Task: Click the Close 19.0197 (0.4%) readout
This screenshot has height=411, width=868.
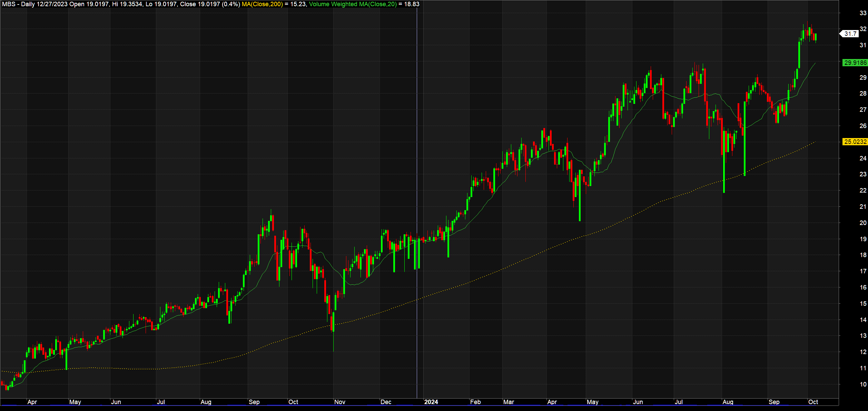Action: (210, 4)
